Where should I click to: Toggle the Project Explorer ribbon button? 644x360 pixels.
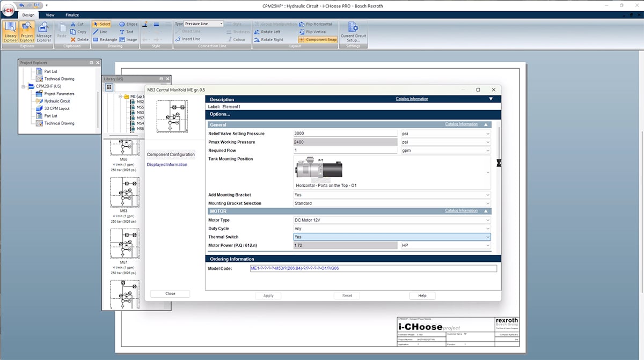pos(27,31)
